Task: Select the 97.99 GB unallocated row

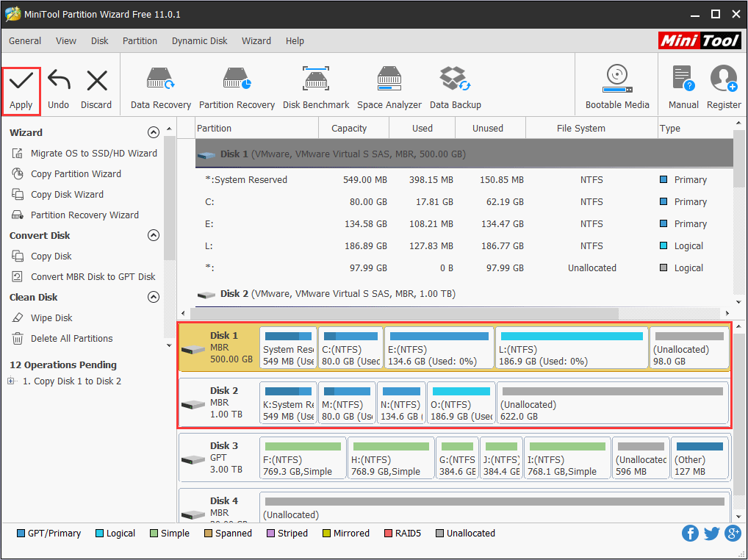Action: 464,268
